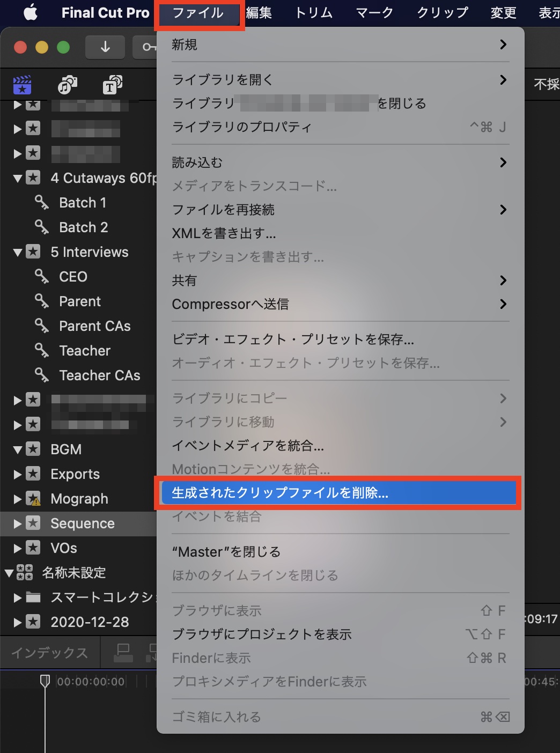Screen dimensions: 560x753
Task: Select the Parent CAs keyword collection
Action: point(95,326)
